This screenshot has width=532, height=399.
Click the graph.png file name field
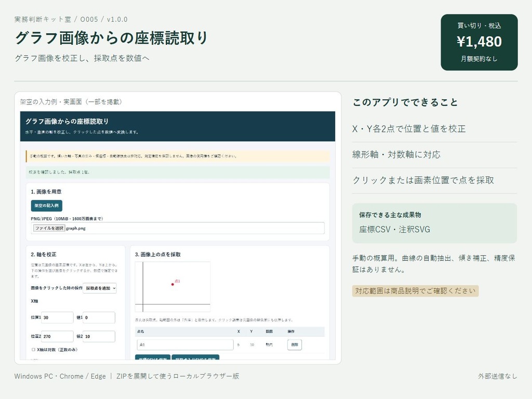point(178,229)
